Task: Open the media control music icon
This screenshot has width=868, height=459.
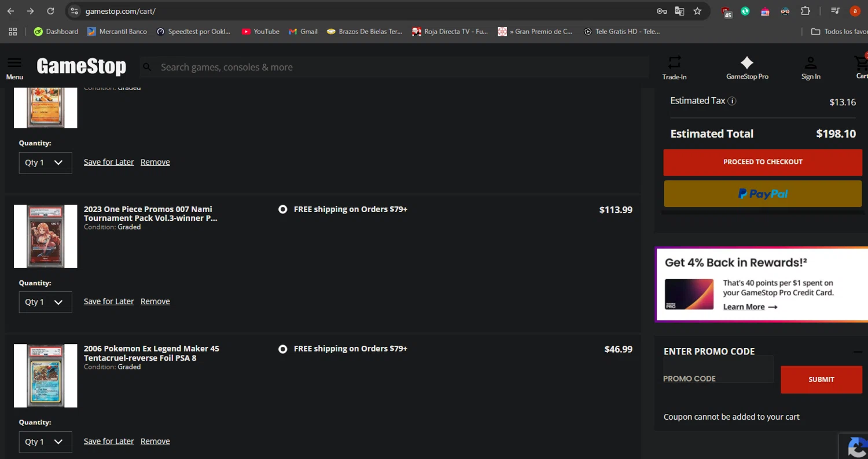Action: coord(835,11)
